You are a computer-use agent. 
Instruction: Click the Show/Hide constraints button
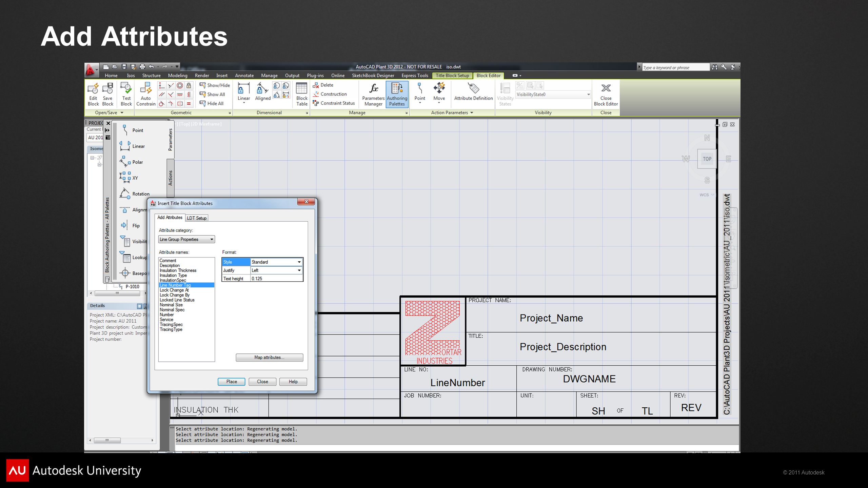coord(215,85)
